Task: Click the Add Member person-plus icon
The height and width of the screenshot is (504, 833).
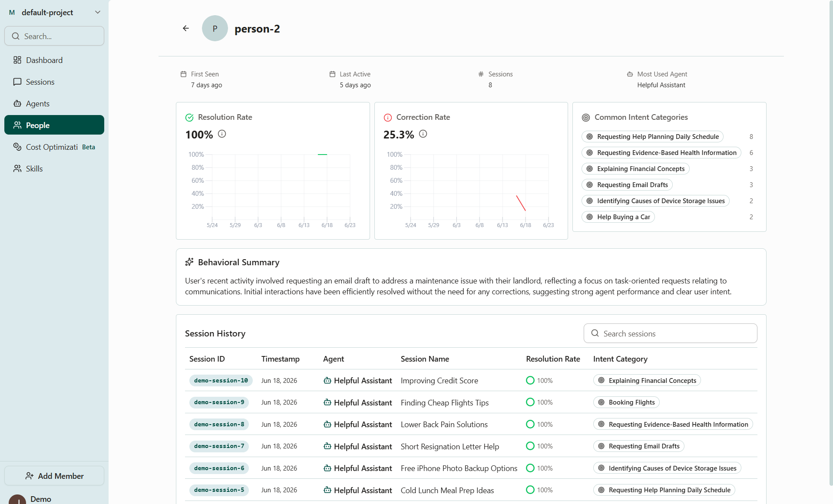Action: 30,476
